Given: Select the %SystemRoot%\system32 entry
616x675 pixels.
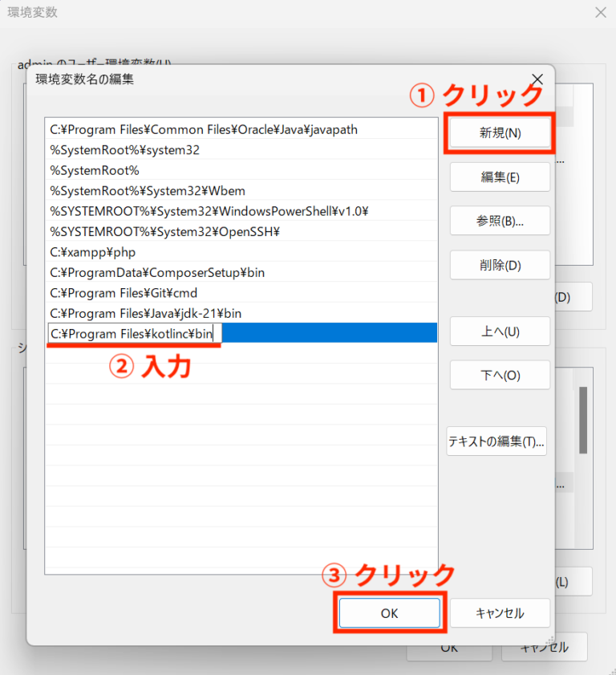Looking at the screenshot, I should pos(125,150).
